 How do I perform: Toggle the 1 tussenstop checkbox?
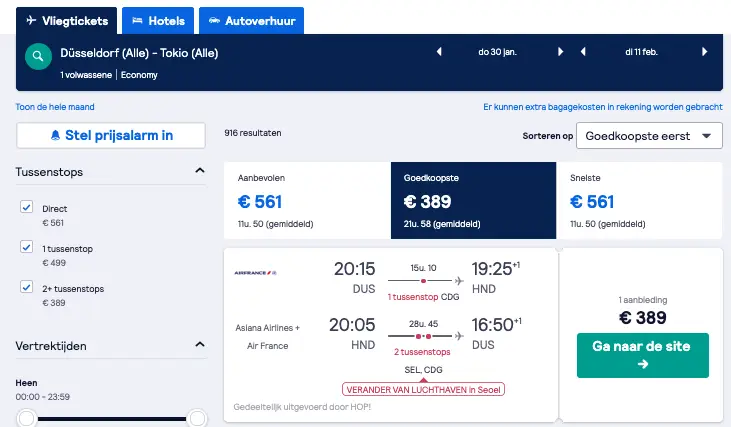point(27,247)
